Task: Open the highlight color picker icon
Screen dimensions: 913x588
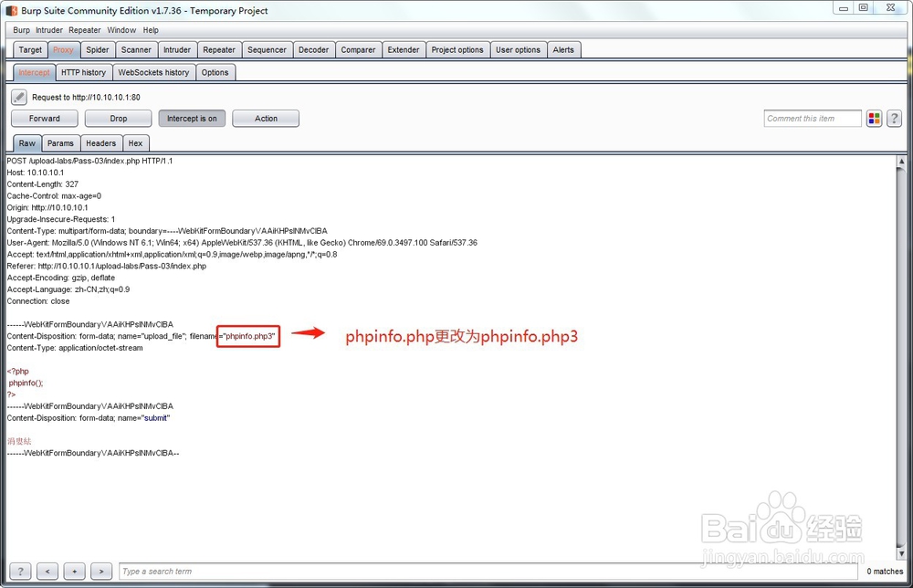Action: click(874, 118)
